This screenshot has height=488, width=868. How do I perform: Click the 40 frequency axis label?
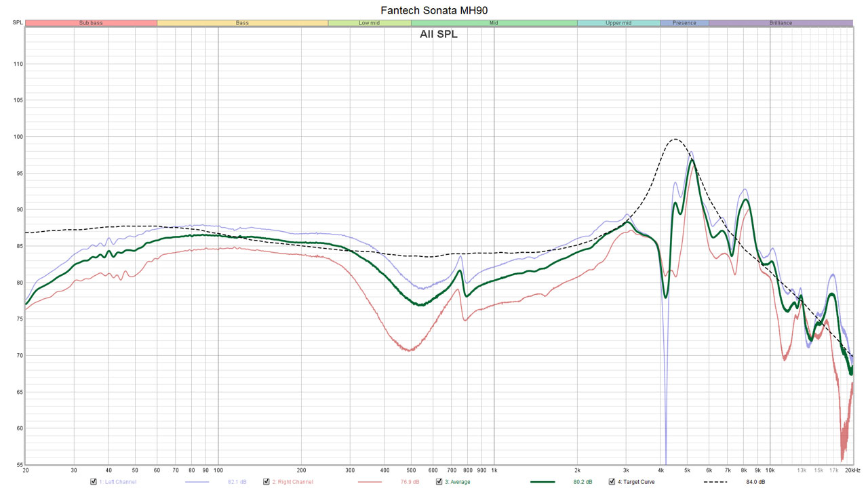point(108,470)
